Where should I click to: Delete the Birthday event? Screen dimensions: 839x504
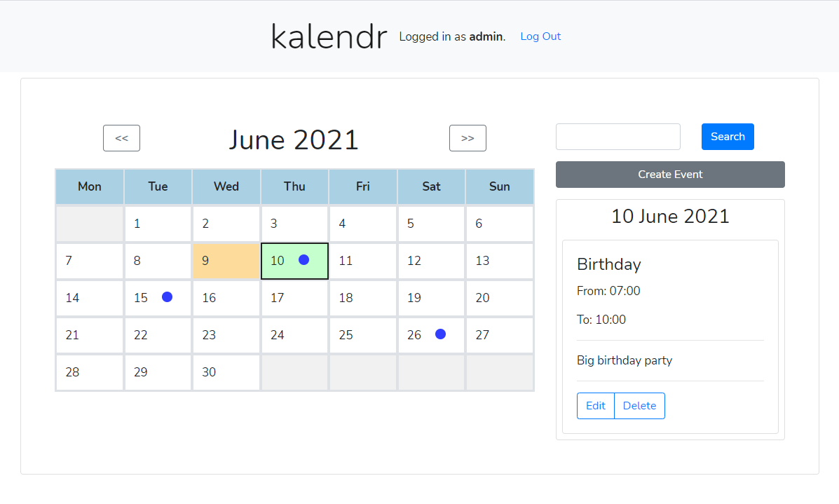[639, 405]
